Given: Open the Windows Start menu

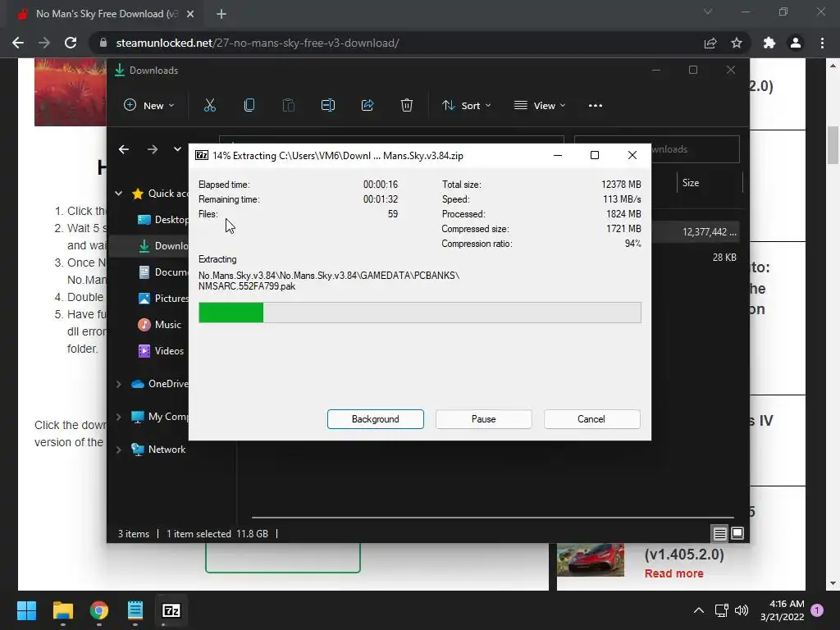Looking at the screenshot, I should [27, 610].
